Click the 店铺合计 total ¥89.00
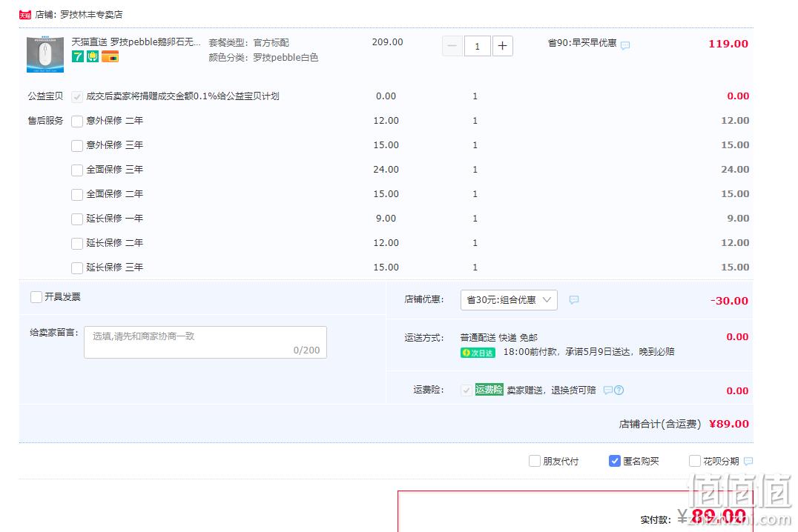The image size is (798, 532). (729, 424)
